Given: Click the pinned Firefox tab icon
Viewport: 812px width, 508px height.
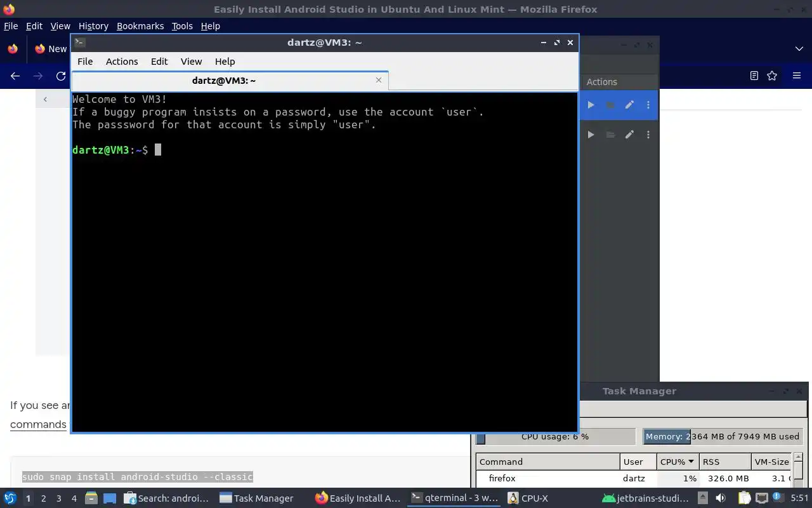Looking at the screenshot, I should (x=13, y=49).
